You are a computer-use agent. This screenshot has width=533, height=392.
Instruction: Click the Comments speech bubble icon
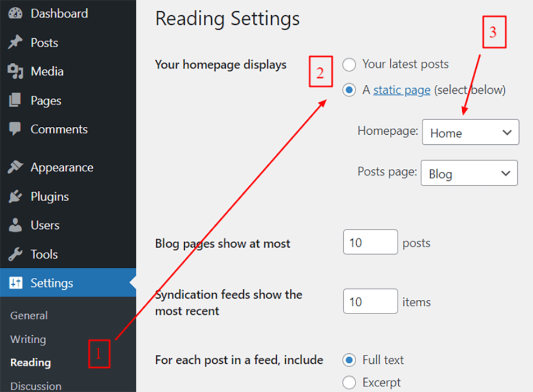tap(15, 129)
